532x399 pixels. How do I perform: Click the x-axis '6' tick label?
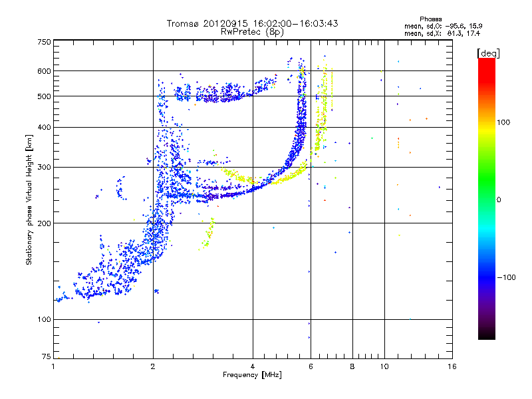coord(311,366)
